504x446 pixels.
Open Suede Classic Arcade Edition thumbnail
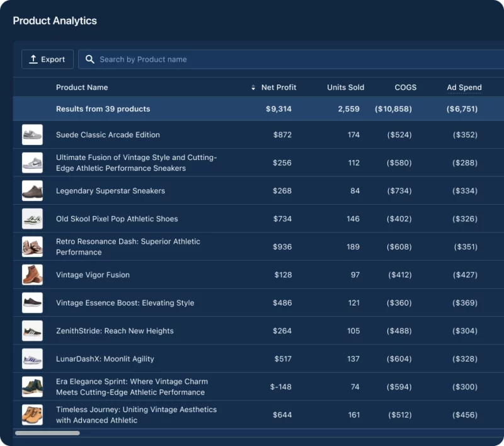click(x=32, y=135)
